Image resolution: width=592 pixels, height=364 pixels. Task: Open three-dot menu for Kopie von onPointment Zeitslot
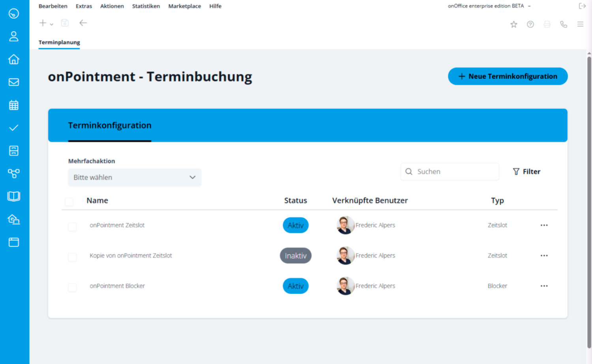[x=544, y=256]
